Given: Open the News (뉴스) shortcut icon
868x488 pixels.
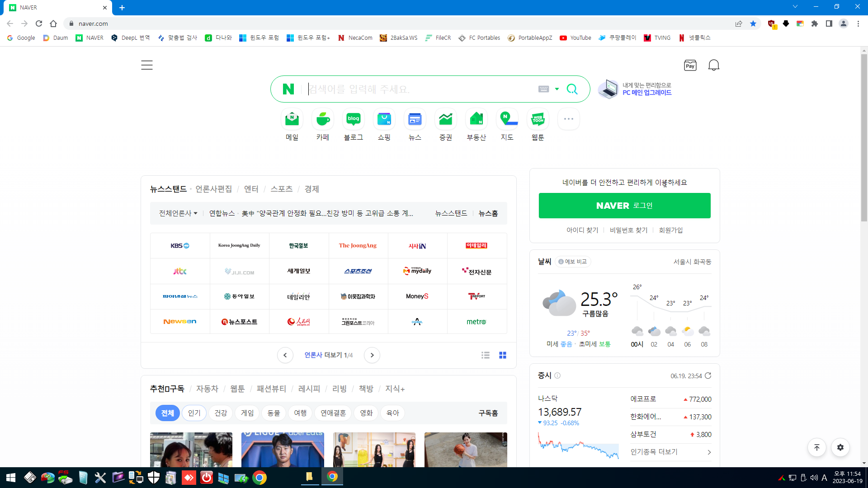Looking at the screenshot, I should 415,119.
